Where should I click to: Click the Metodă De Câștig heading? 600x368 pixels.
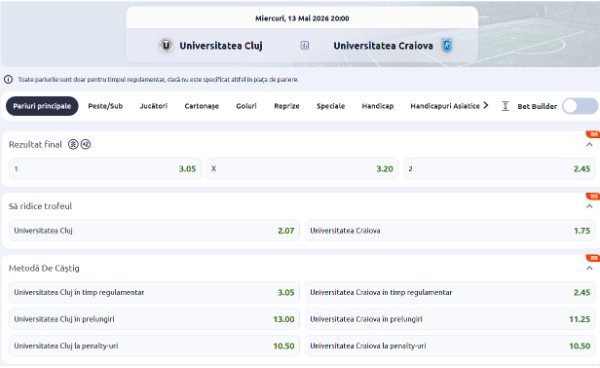click(44, 268)
